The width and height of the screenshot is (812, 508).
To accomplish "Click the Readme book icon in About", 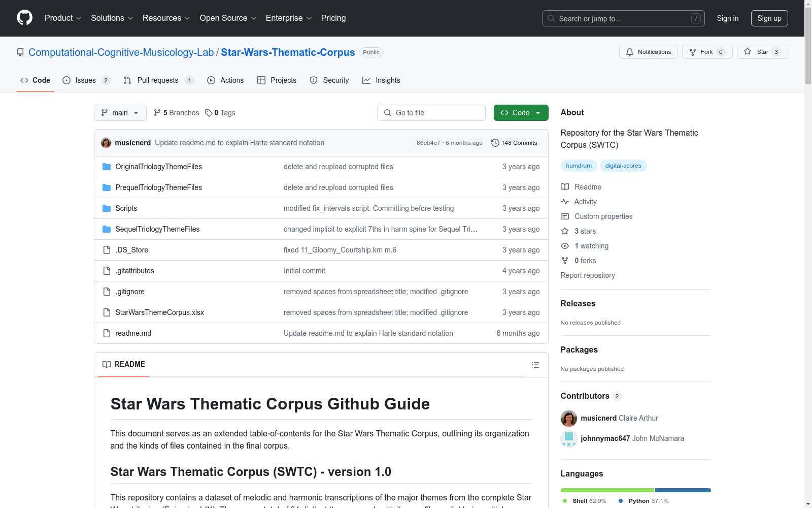I will point(565,187).
